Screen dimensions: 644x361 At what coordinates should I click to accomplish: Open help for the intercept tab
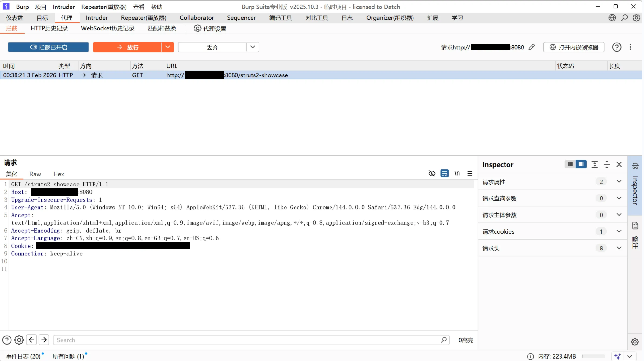pyautogui.click(x=617, y=47)
